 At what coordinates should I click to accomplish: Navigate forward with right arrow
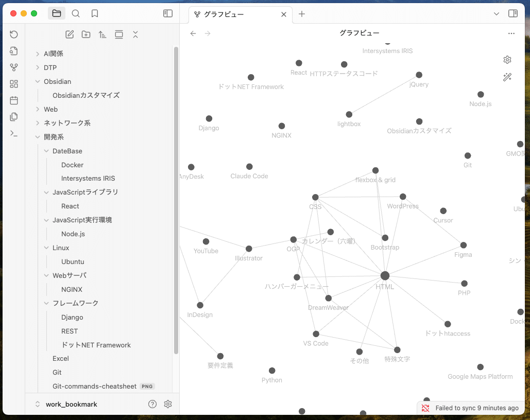pos(208,33)
